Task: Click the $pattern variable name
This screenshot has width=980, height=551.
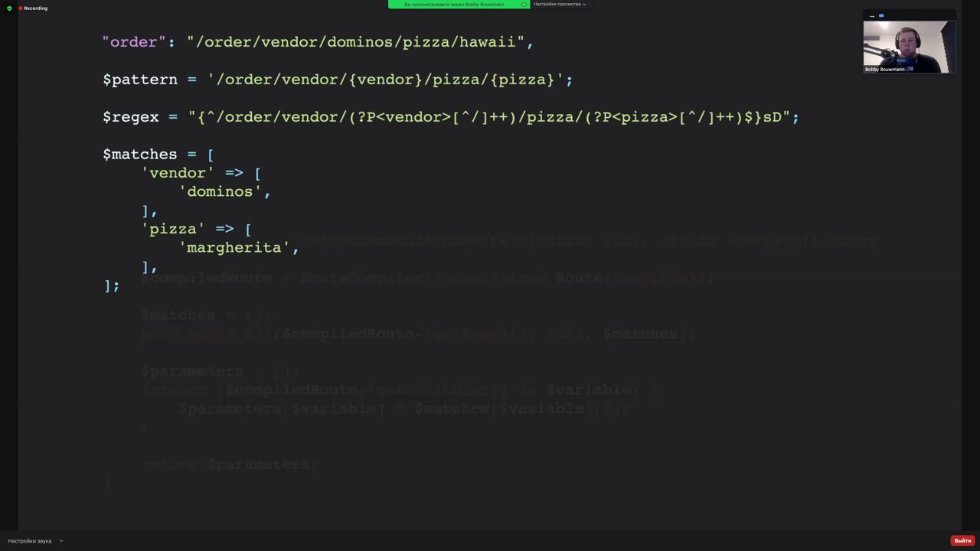Action: (x=140, y=80)
